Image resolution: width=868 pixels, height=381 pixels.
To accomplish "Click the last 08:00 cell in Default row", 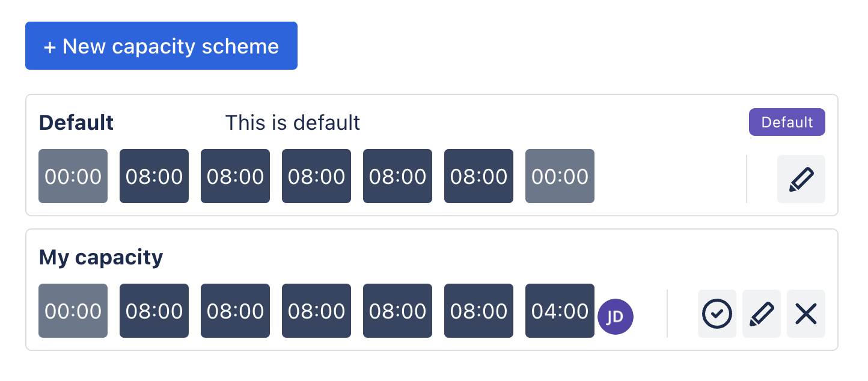I will [x=478, y=176].
